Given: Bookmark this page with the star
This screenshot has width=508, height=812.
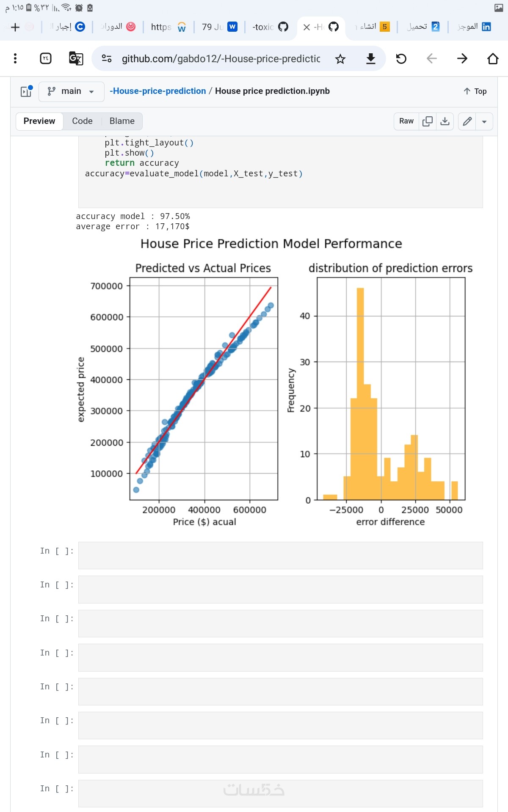Looking at the screenshot, I should point(340,59).
